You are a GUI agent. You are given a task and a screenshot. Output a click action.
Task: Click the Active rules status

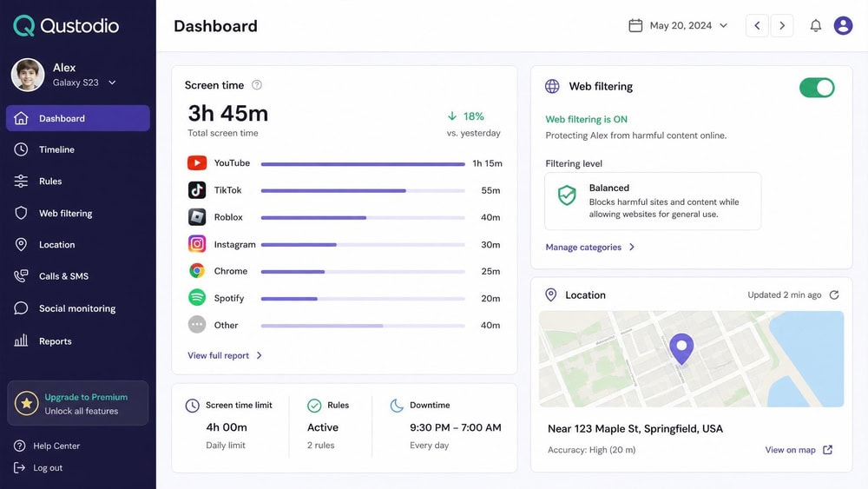(323, 427)
